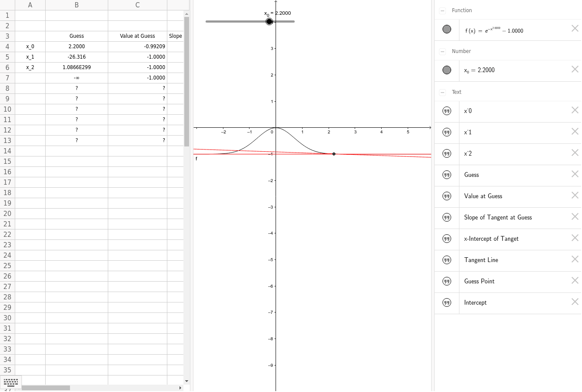Collapse the Text section

click(442, 92)
